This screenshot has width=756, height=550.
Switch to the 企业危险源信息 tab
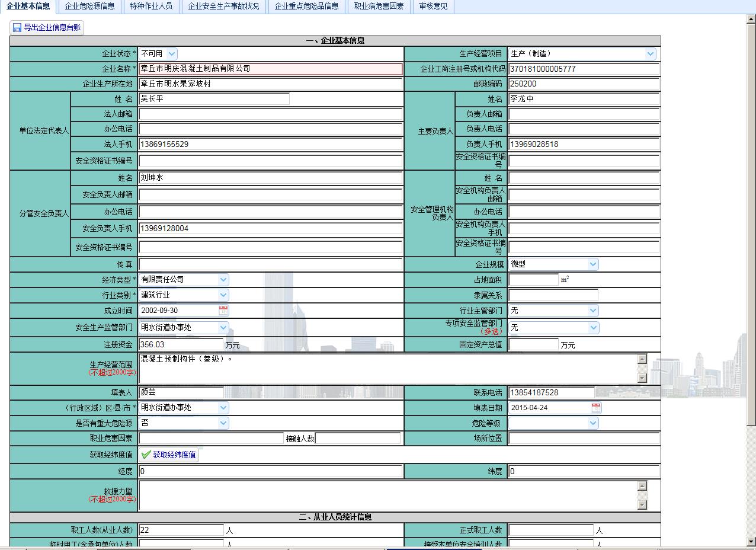click(89, 7)
